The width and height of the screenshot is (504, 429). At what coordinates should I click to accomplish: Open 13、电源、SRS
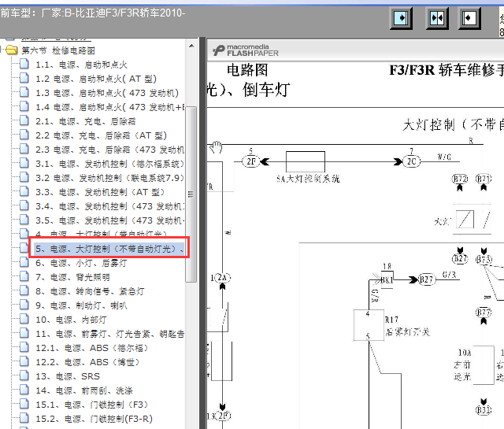click(x=68, y=376)
